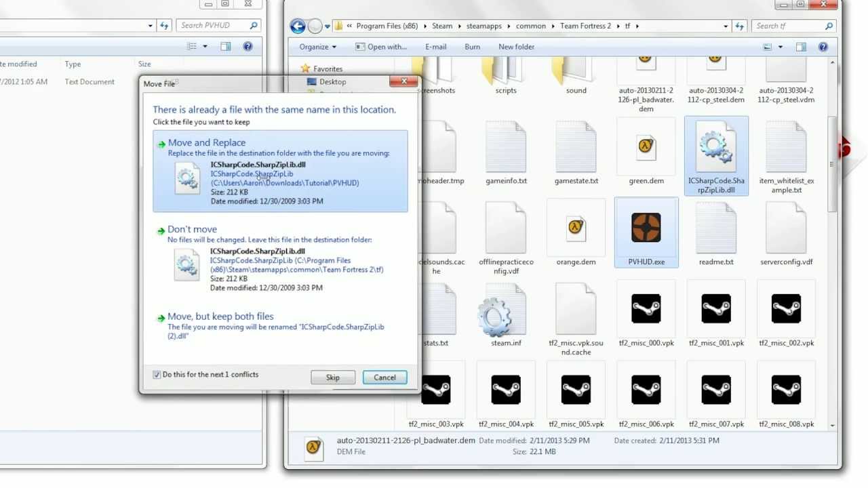868x488 pixels.
Task: Toggle preview pane icon in PVHUD window
Action: (x=226, y=46)
